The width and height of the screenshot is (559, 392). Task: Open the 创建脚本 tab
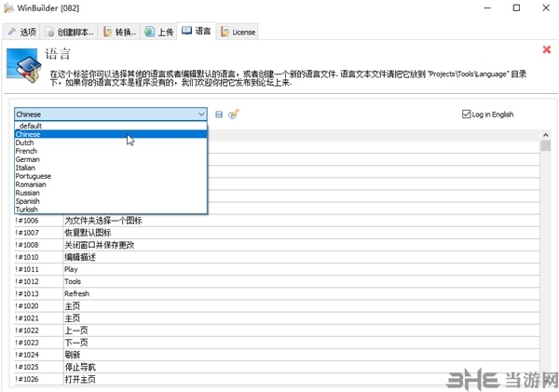pyautogui.click(x=69, y=32)
